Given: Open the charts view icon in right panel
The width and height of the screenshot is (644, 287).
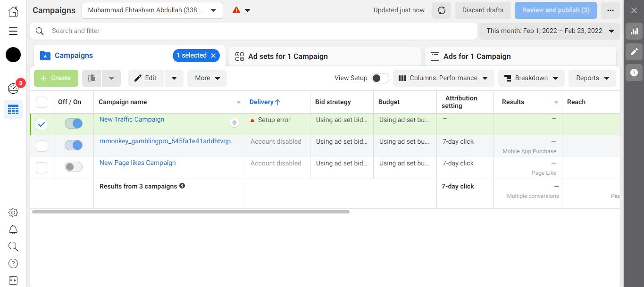Looking at the screenshot, I should 634,31.
